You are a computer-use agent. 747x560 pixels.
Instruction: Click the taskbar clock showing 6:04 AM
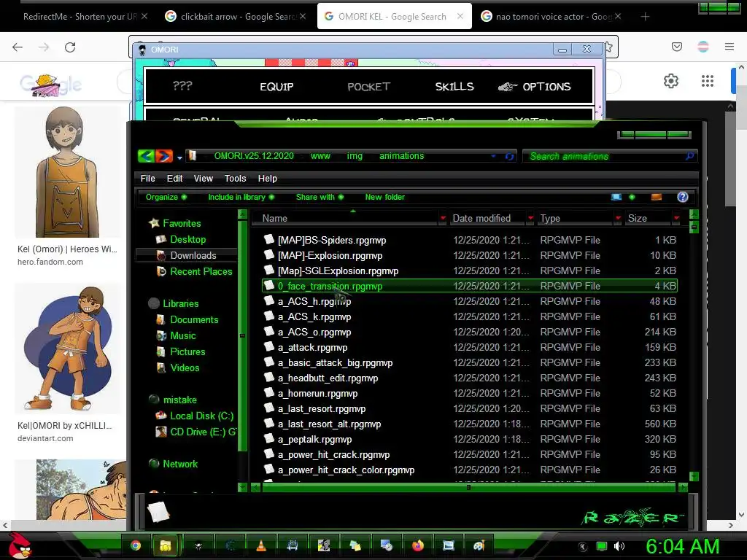683,546
